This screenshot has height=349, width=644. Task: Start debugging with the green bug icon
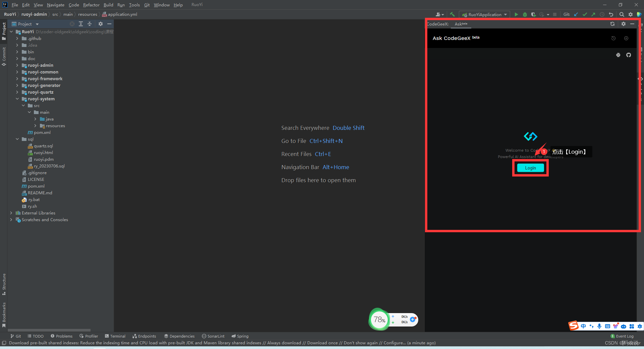click(525, 14)
